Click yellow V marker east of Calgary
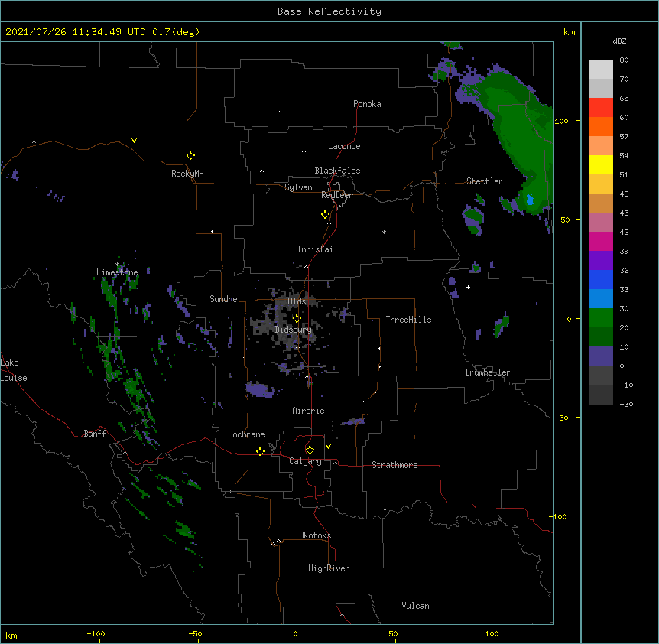659x644 pixels. click(328, 447)
